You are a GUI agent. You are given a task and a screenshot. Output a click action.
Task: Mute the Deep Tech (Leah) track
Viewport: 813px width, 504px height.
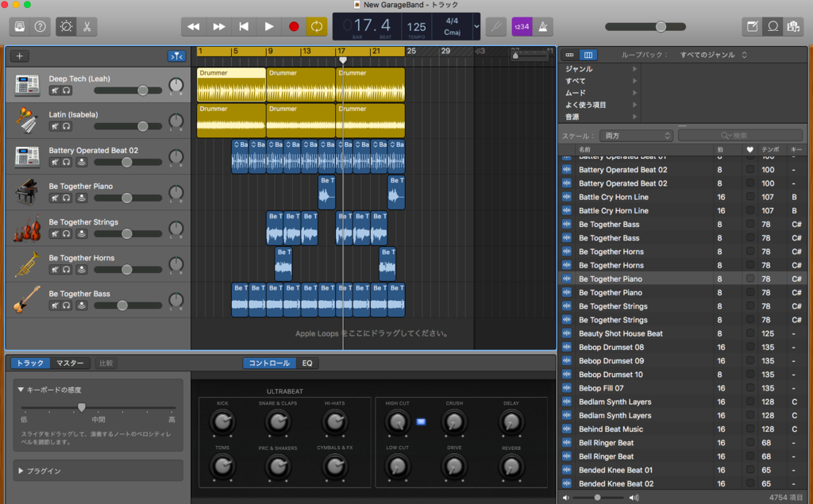point(55,90)
